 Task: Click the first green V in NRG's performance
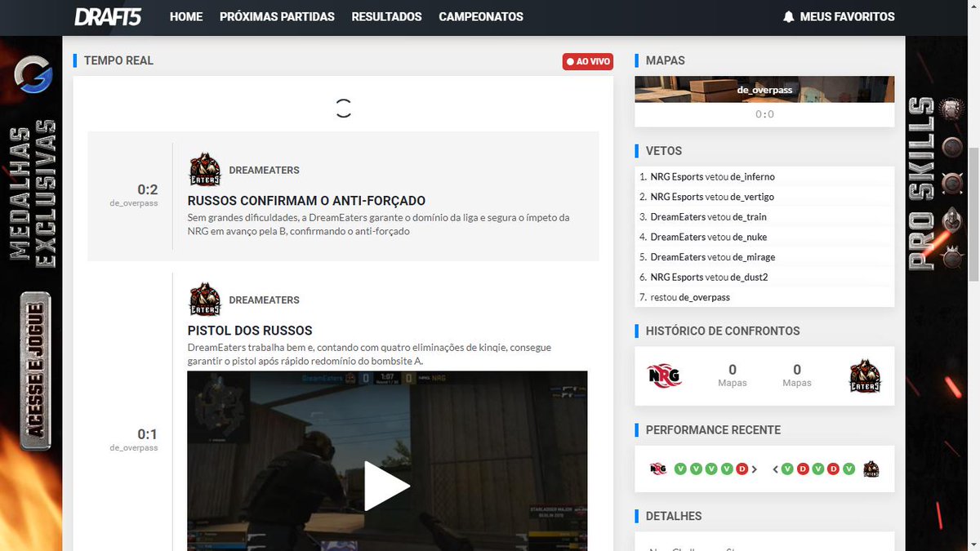click(680, 469)
